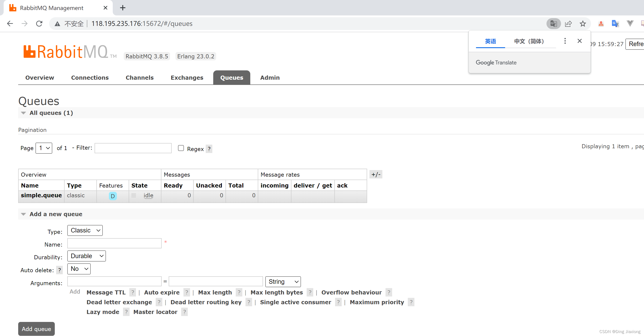Open the simple.queue queue link
The width and height of the screenshot is (644, 336).
tap(41, 195)
